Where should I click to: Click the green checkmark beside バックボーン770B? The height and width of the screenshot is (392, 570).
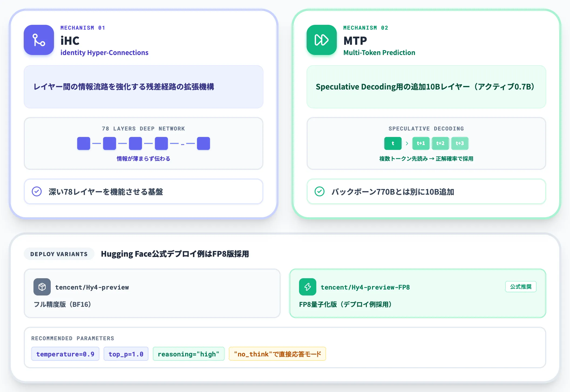pyautogui.click(x=320, y=191)
